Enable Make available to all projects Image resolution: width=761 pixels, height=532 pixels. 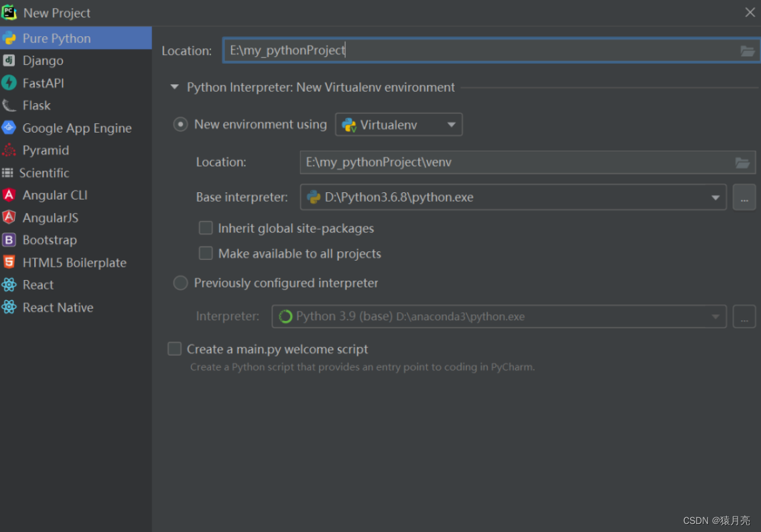206,253
